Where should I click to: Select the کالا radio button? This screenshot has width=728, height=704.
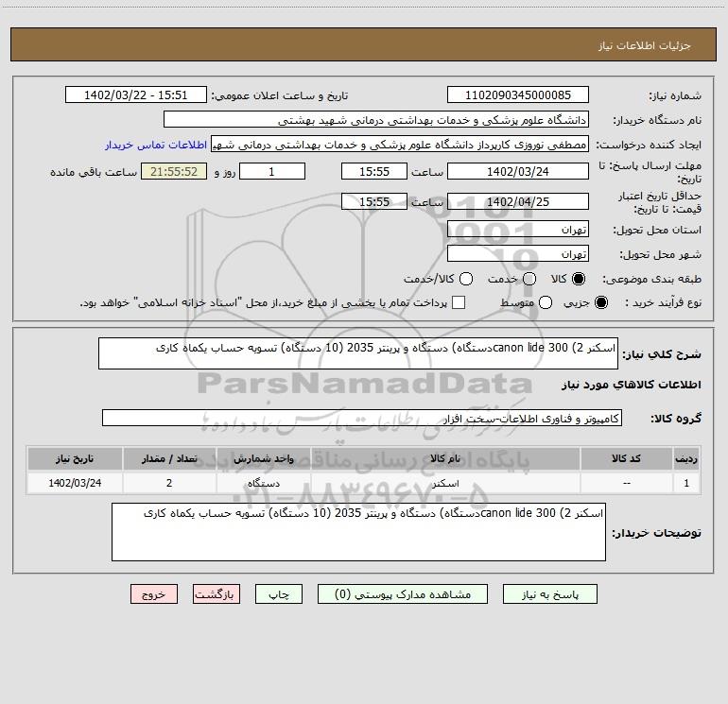click(578, 279)
